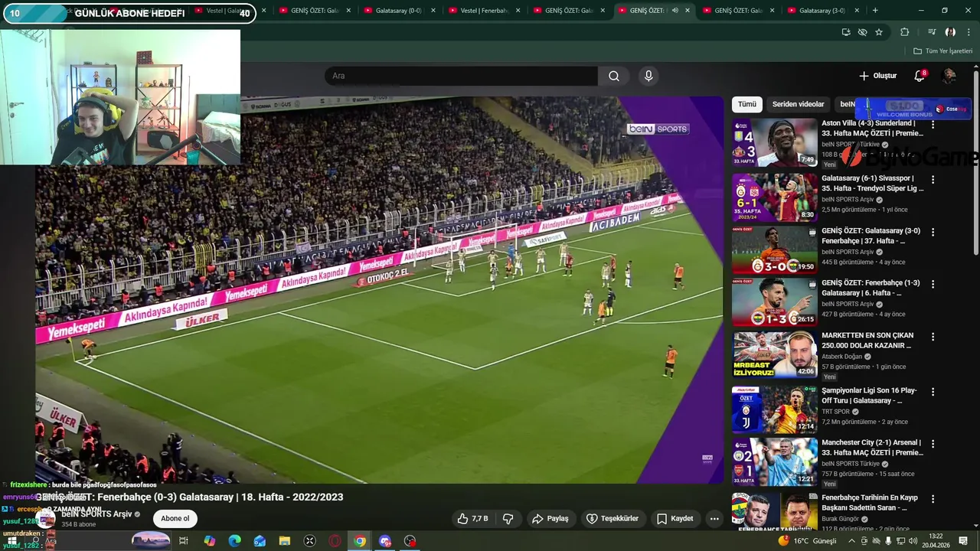This screenshot has height=551, width=980.
Task: Open options for Şampiyonlar Ligi Son 16 video
Action: (x=933, y=392)
